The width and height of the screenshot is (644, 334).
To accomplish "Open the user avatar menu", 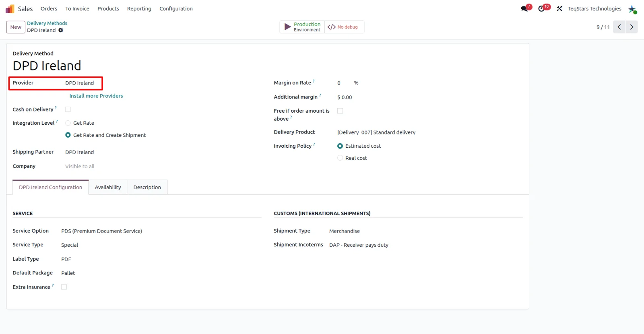I will [632, 9].
